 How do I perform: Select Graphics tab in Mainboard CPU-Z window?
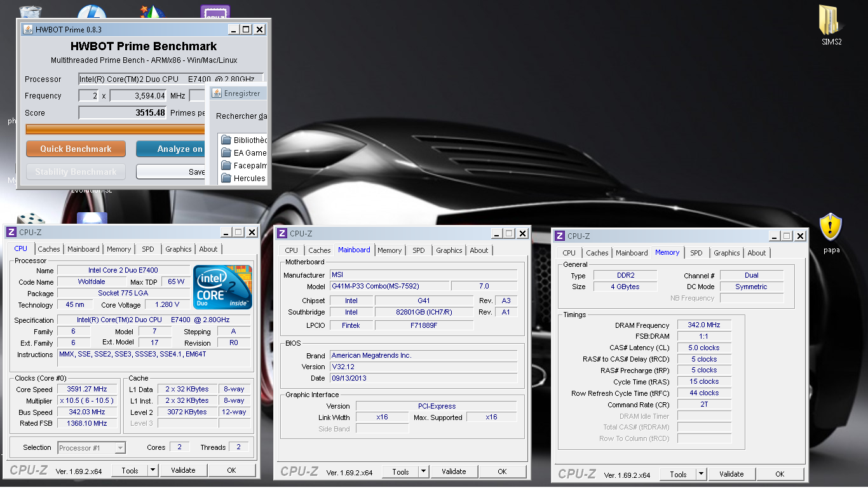(x=449, y=250)
